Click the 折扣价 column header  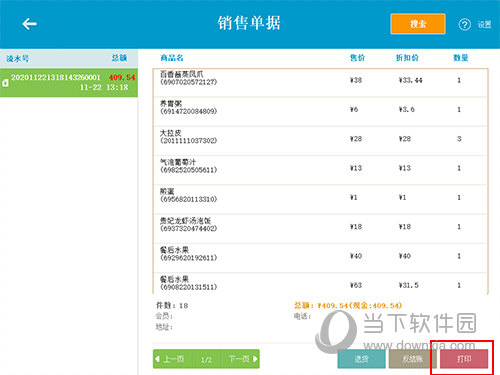pos(407,58)
